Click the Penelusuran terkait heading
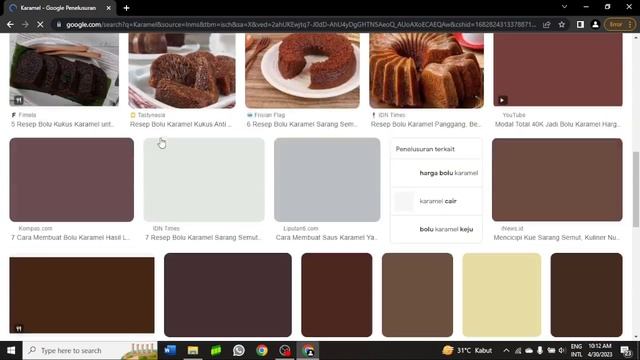Screen dimensions: 640x360 pyautogui.click(x=425, y=149)
